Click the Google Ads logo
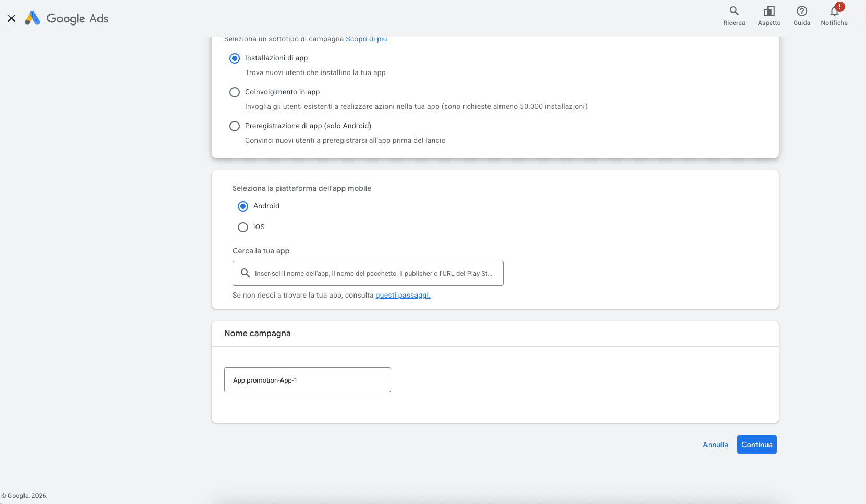The width and height of the screenshot is (866, 504). click(x=66, y=18)
